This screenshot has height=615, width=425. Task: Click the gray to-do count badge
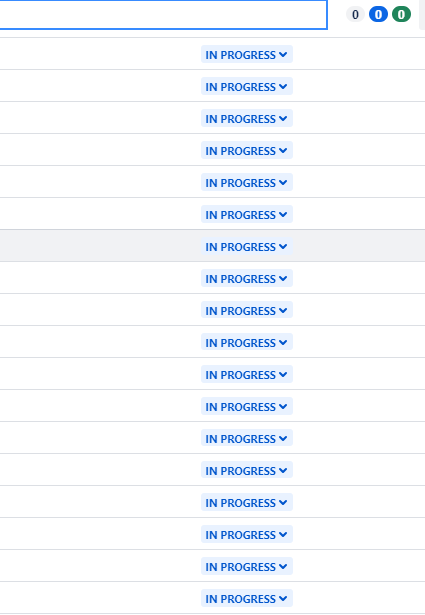click(x=355, y=15)
